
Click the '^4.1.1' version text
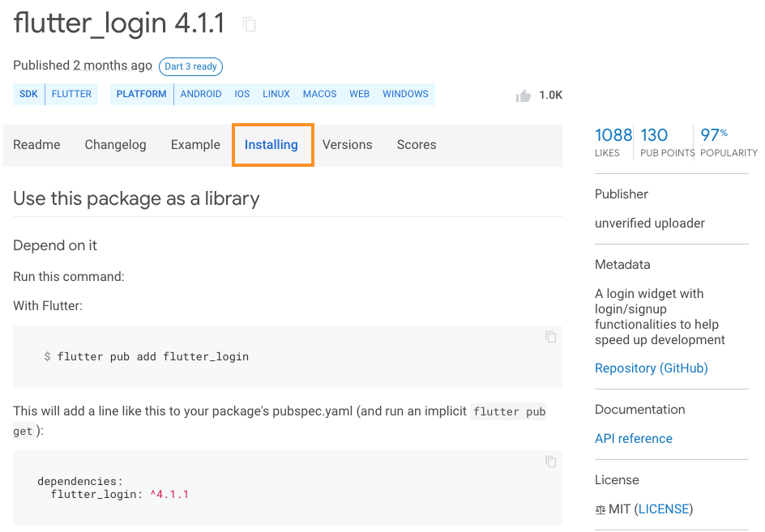coord(169,495)
